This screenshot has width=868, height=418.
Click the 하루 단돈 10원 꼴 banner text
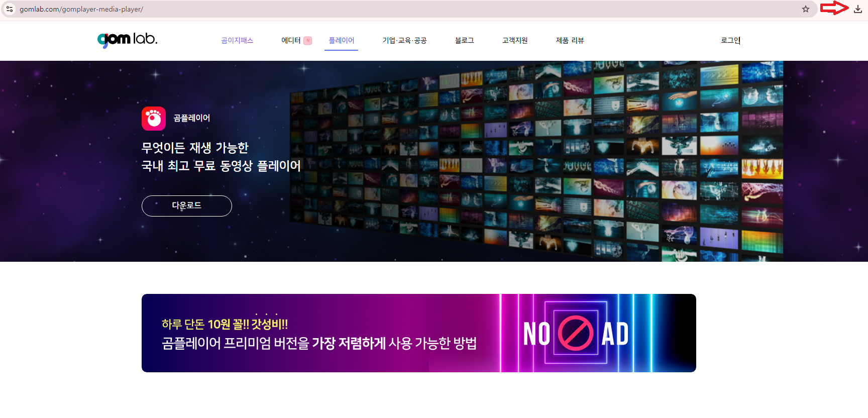tap(225, 324)
